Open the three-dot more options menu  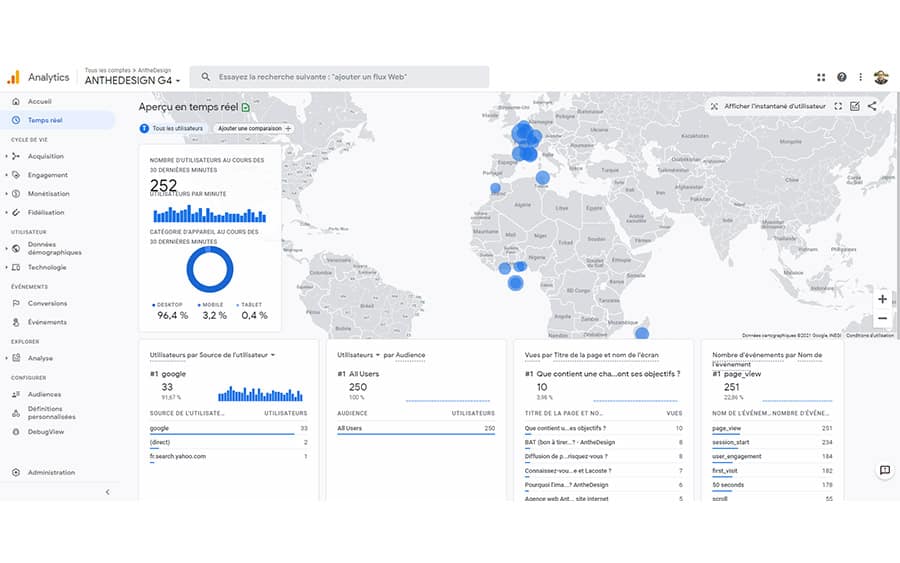tap(860, 77)
